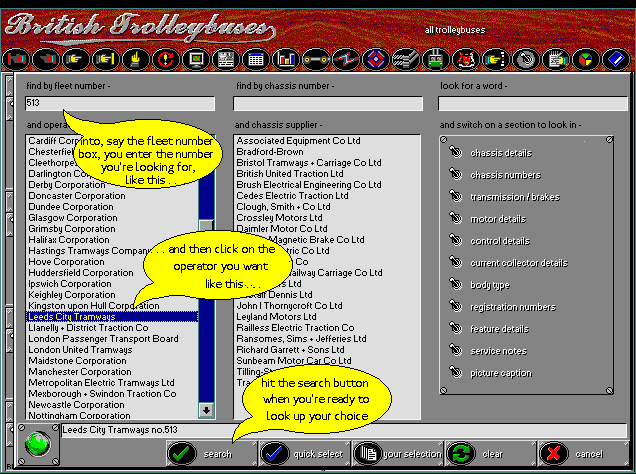
Task: Click the find by chassis number field
Action: tap(328, 103)
